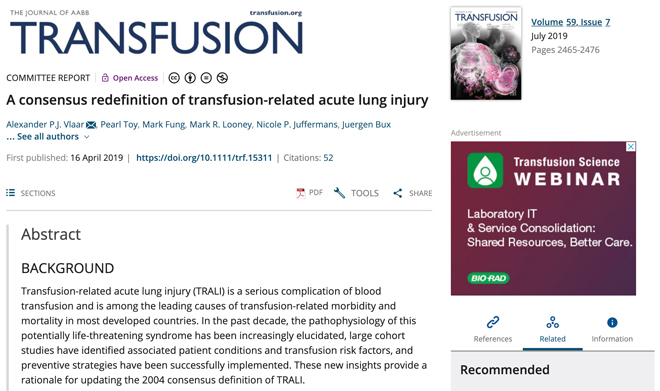Screen dimensions: 660x391
Task: Click the Creative Commons CC icon
Action: tap(174, 78)
